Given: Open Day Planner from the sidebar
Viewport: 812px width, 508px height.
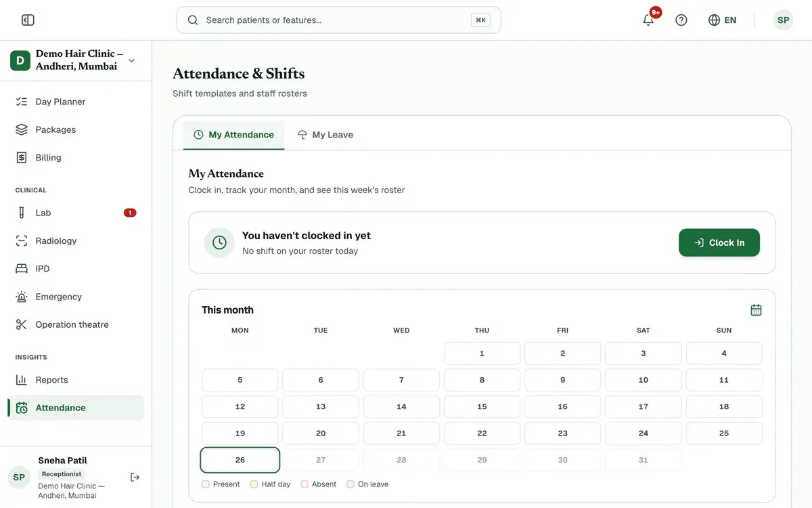Looking at the screenshot, I should (x=76, y=102).
